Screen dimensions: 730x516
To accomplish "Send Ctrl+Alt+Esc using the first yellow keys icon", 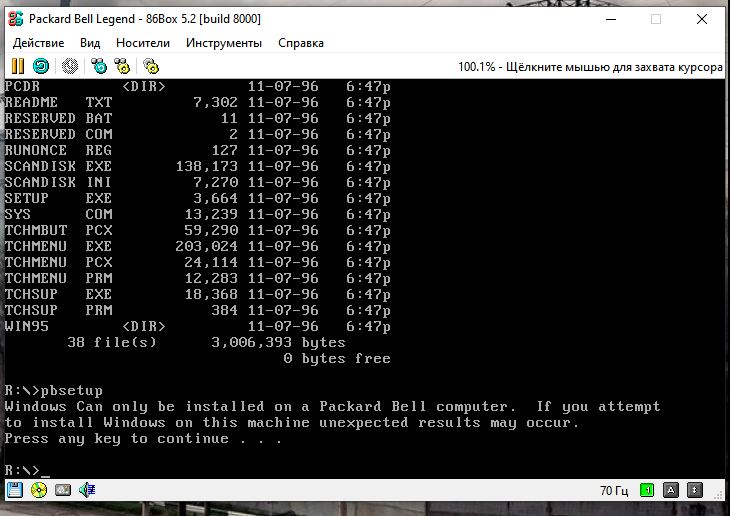I will 122,66.
